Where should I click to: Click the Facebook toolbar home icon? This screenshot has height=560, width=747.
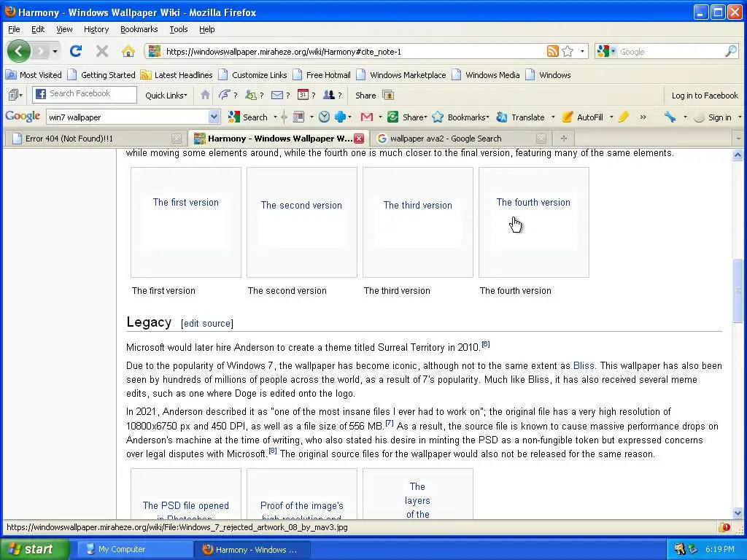(x=205, y=95)
